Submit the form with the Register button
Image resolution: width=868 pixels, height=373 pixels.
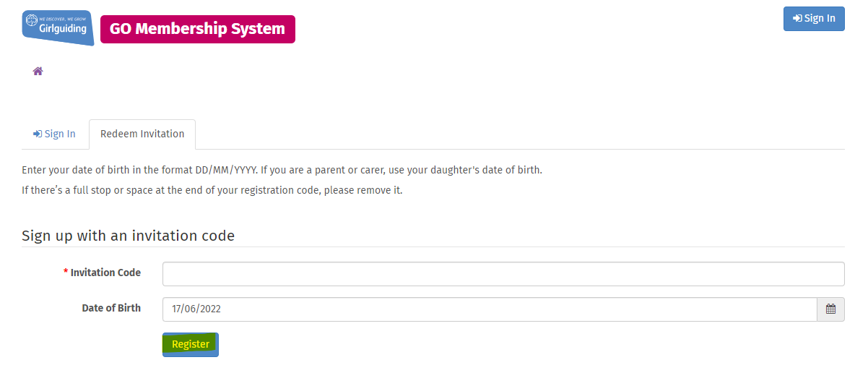(x=191, y=345)
